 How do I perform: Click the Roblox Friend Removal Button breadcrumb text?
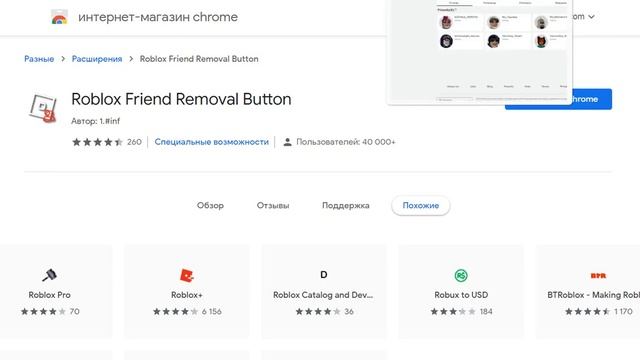click(199, 59)
